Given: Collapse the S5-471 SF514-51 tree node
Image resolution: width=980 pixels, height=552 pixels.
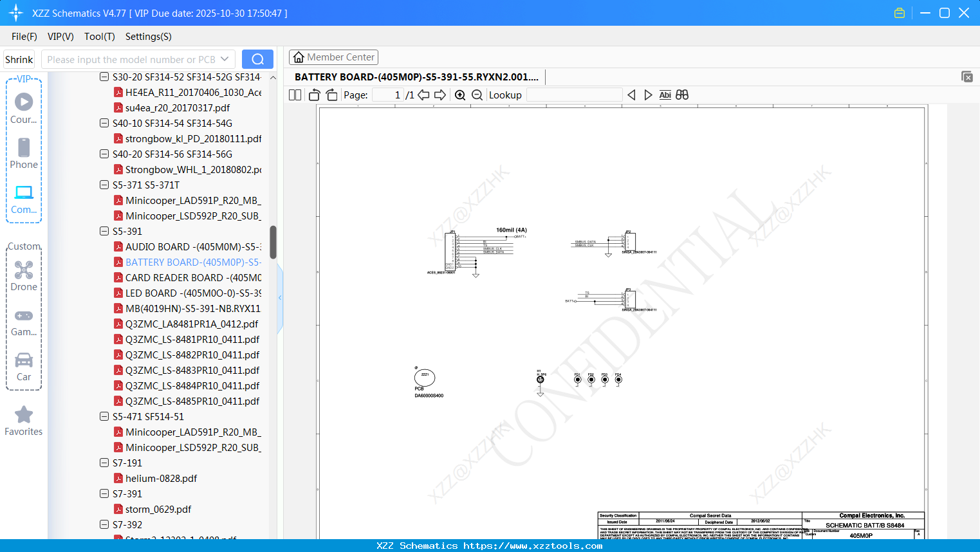Looking at the screenshot, I should (x=104, y=416).
